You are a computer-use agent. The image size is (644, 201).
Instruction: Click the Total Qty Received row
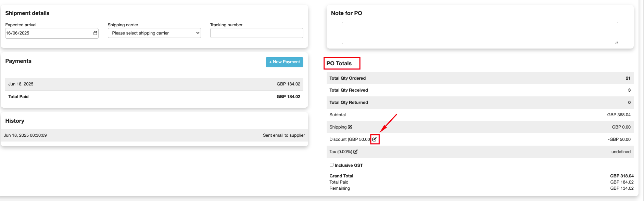click(x=480, y=90)
